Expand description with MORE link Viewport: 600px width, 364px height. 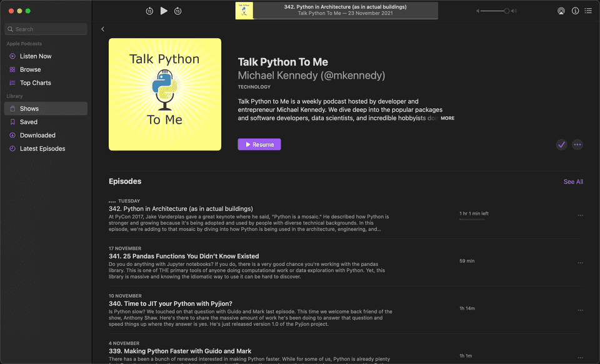[447, 118]
